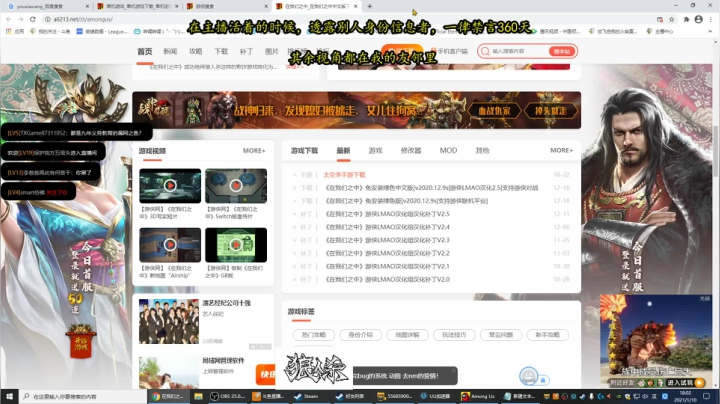Click the 手机客户端 link
Image resolution: width=720 pixels, height=404 pixels.
pos(449,51)
